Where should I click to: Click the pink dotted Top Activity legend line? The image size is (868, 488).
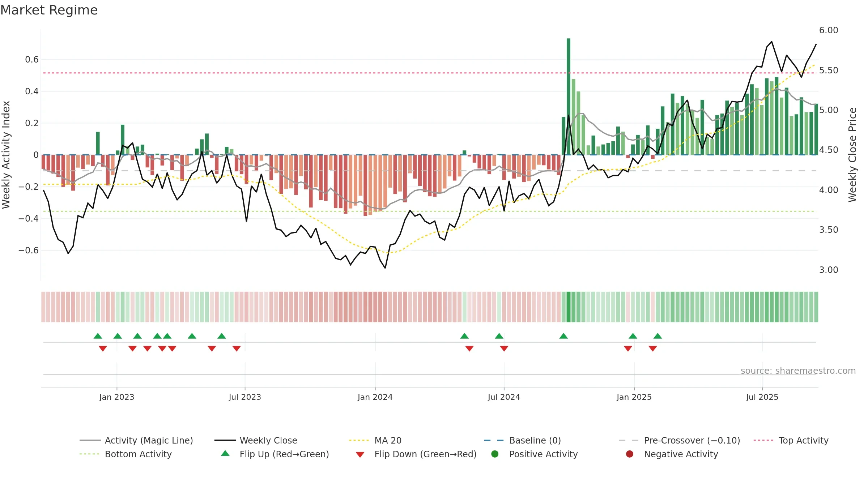coord(763,440)
